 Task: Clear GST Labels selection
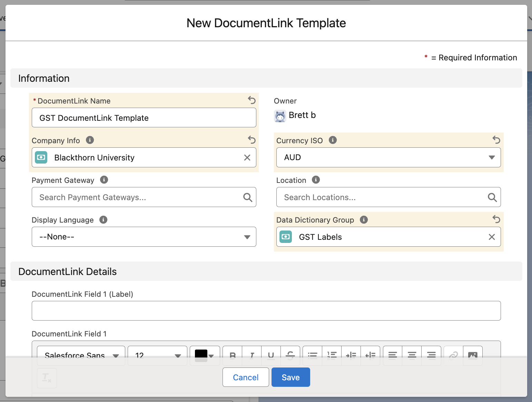click(492, 237)
